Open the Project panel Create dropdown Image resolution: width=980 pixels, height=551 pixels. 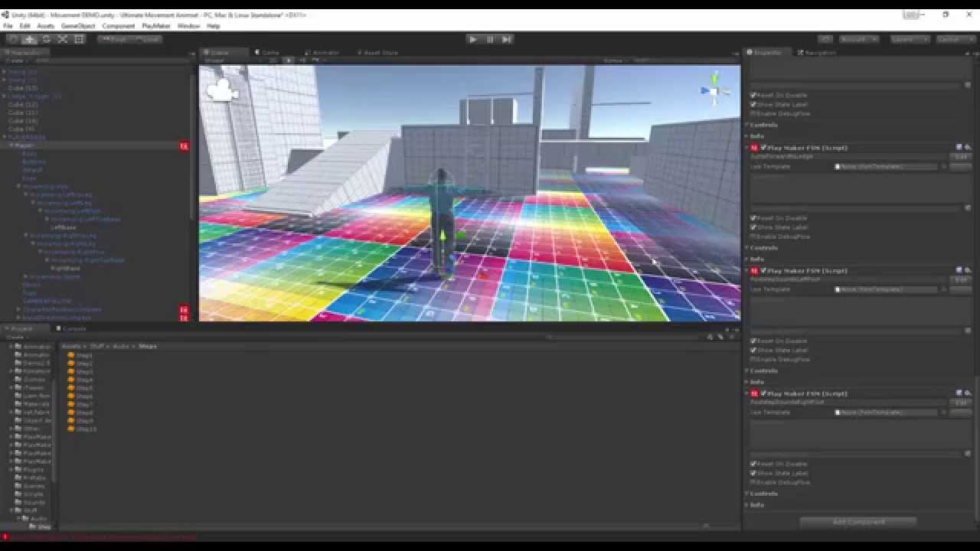click(15, 337)
